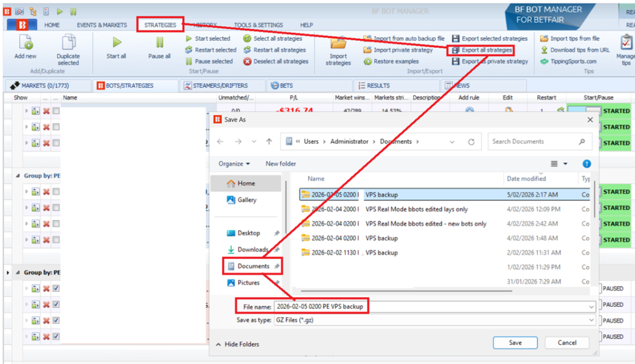Screen dimensions: 635x364
Task: Click the Cancel button
Action: (567, 342)
